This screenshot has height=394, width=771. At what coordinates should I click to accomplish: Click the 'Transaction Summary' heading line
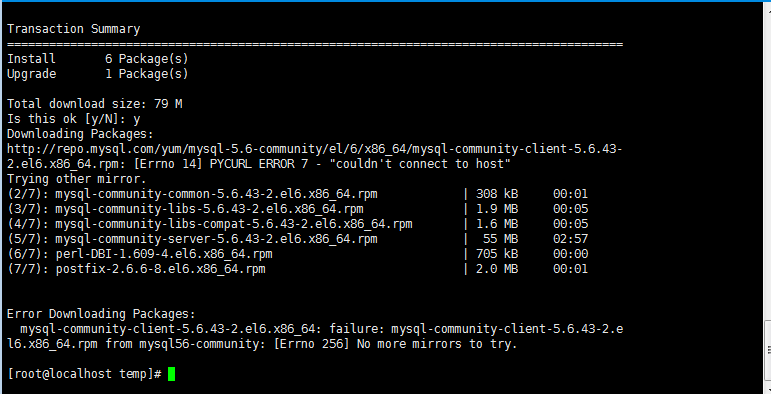[73, 29]
